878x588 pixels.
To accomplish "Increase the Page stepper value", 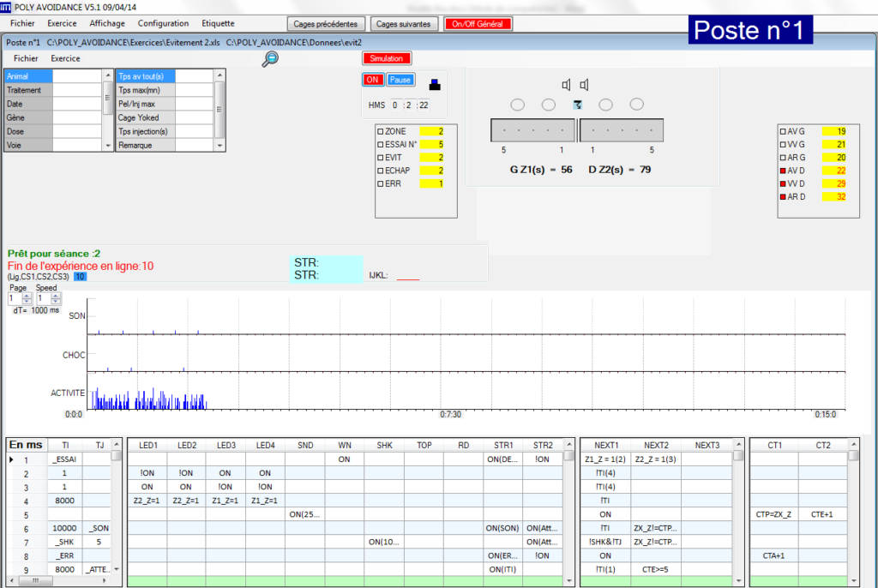I will coord(27,295).
